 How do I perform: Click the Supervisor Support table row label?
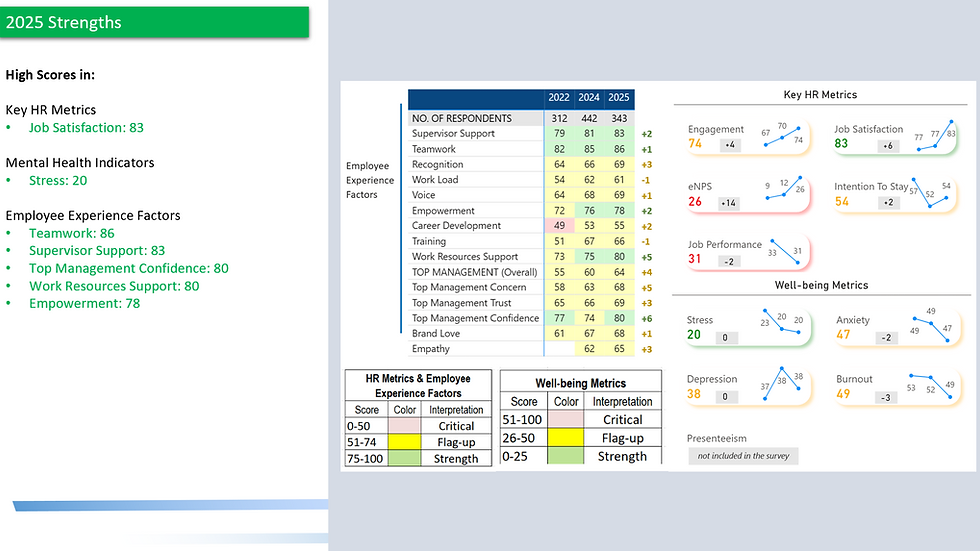point(453,133)
